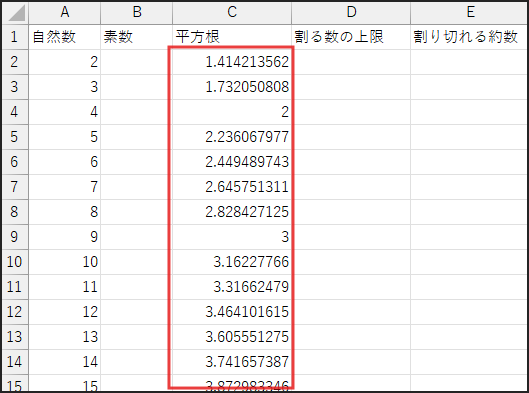Viewport: 529px width, 393px height.
Task: Select row 2 header
Action: pos(16,62)
